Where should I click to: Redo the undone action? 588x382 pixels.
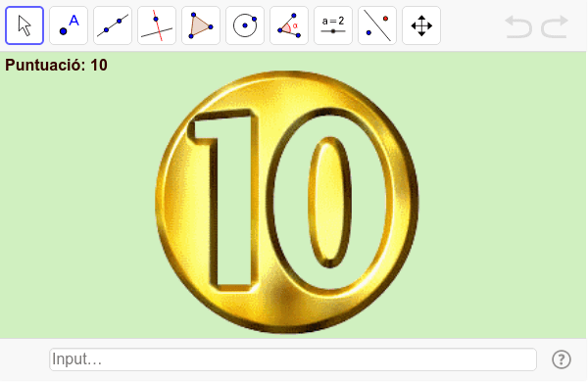(555, 26)
